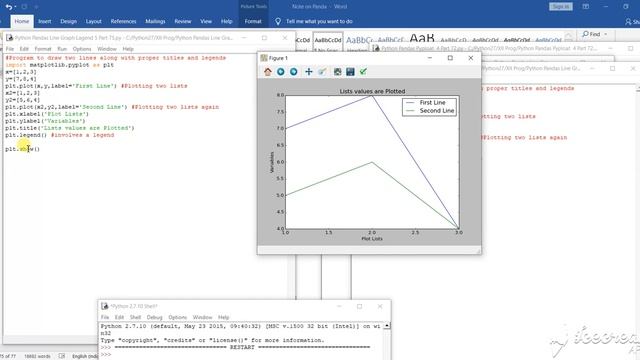Image resolution: width=640 pixels, height=360 pixels.
Task: Open the References ribbon tab
Action: tap(123, 21)
